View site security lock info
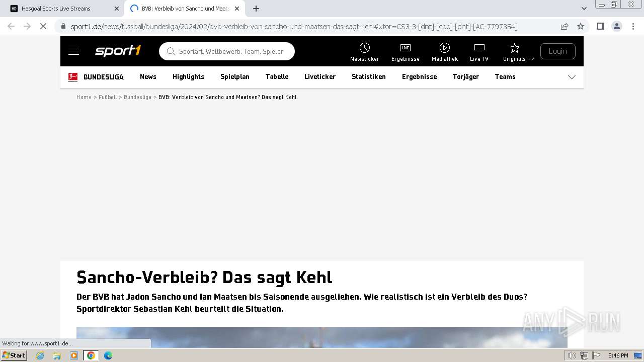Image resolution: width=644 pixels, height=362 pixels. 63,26
